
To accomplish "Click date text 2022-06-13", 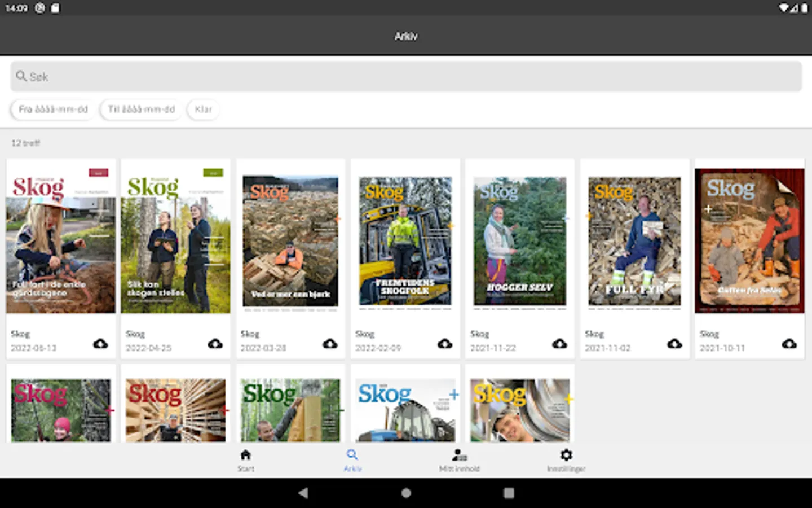I will (x=34, y=348).
